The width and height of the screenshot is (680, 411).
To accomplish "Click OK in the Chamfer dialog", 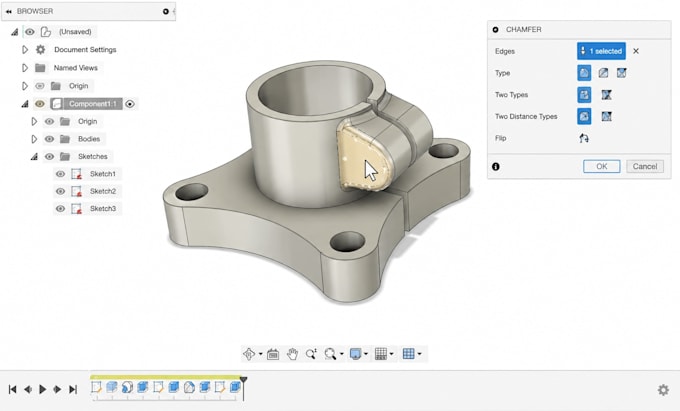I will point(602,166).
